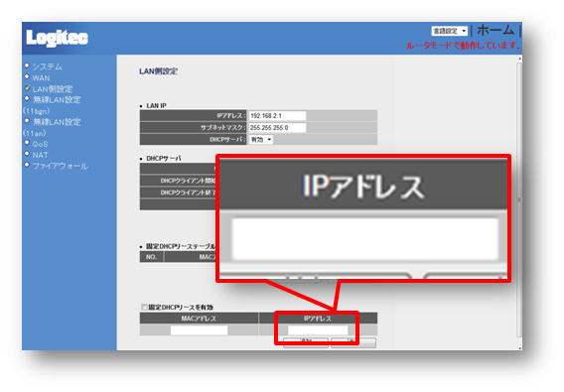Click the large zoomed IPアドレス input box
The width and height of the screenshot is (564, 392).
coord(365,239)
